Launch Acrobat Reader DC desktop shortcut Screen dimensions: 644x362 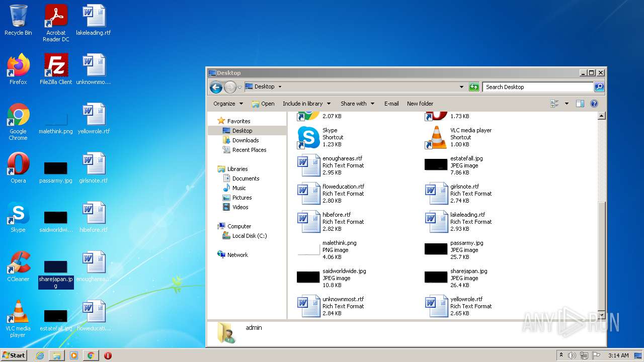pyautogui.click(x=56, y=23)
